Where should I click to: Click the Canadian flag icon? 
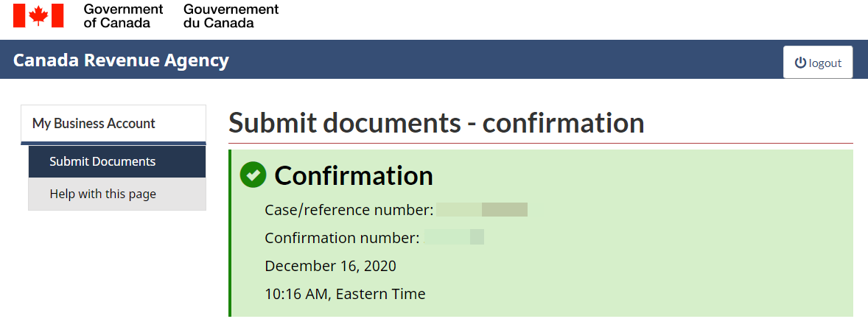(38, 15)
